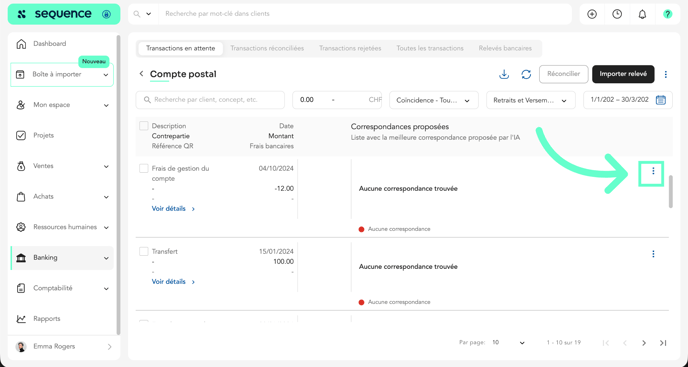Open Voir détails for Transfert
Viewport: 688px width, 367px height.
pos(173,281)
